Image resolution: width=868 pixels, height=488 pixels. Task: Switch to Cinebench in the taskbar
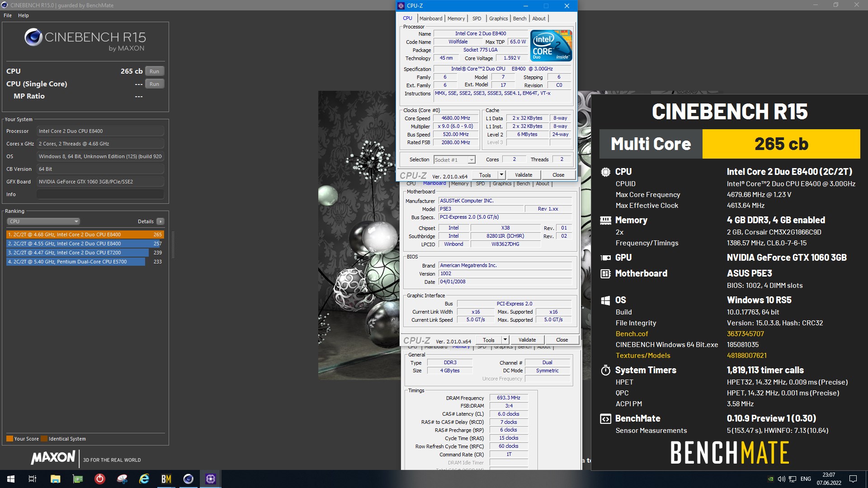click(189, 479)
